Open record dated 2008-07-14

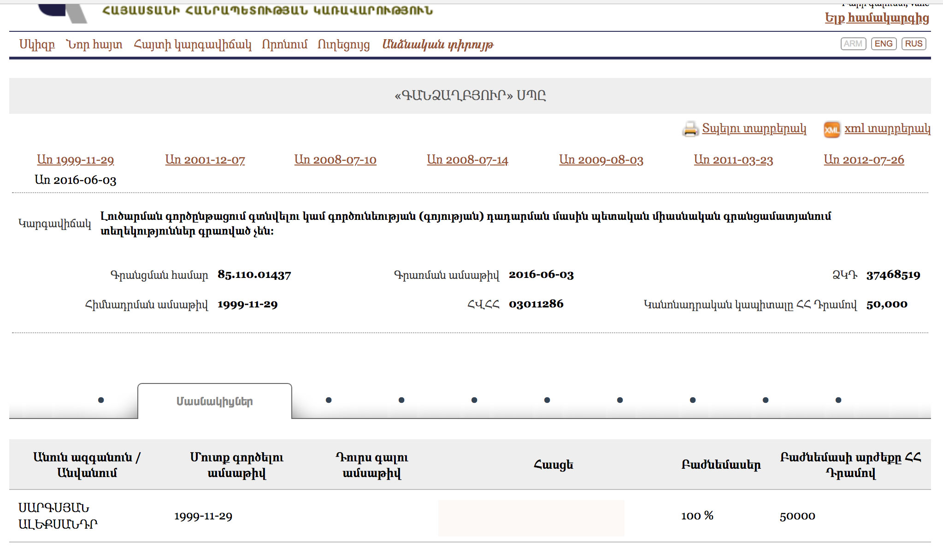click(468, 160)
